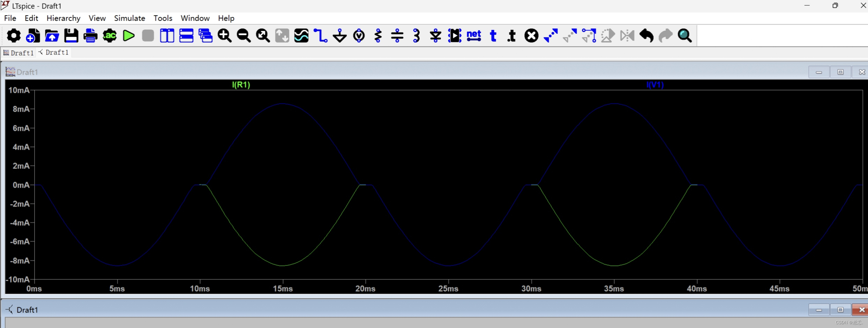Screen dimensions: 868x328
Task: Open the search magnifier icon
Action: click(685, 36)
